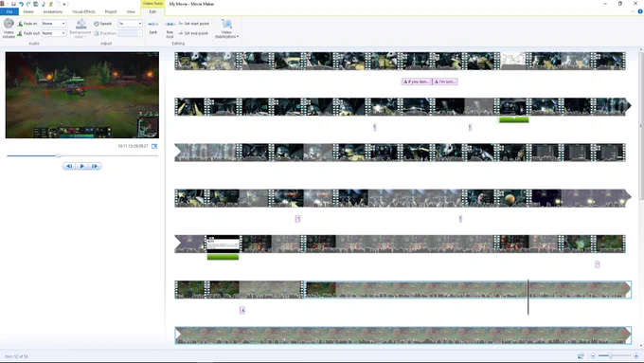Click the Next frame button

[x=95, y=166]
